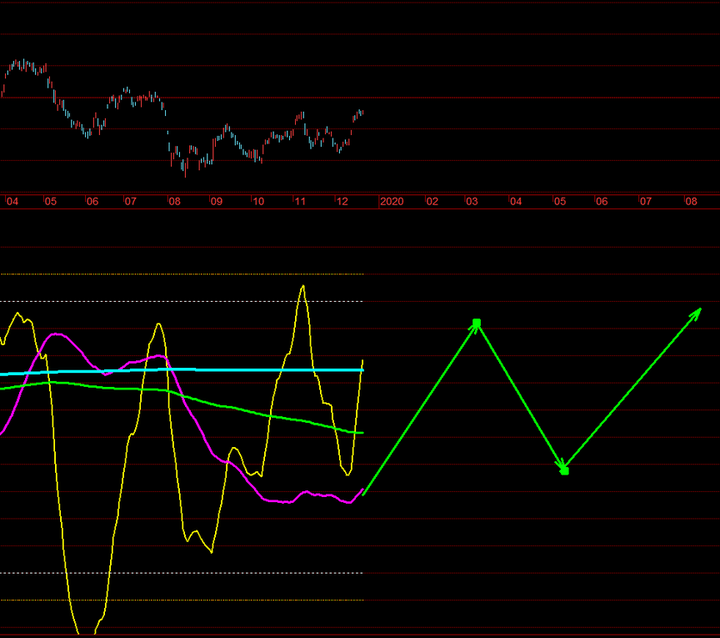The image size is (720, 638).
Task: Select the 02 month label after 2020
Action: tap(432, 202)
